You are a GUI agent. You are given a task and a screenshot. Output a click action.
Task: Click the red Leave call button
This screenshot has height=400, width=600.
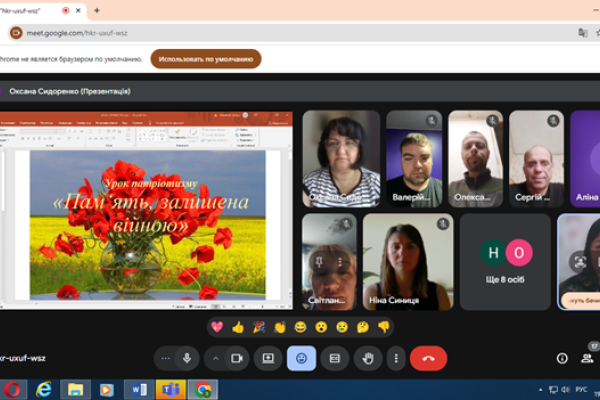tap(428, 358)
